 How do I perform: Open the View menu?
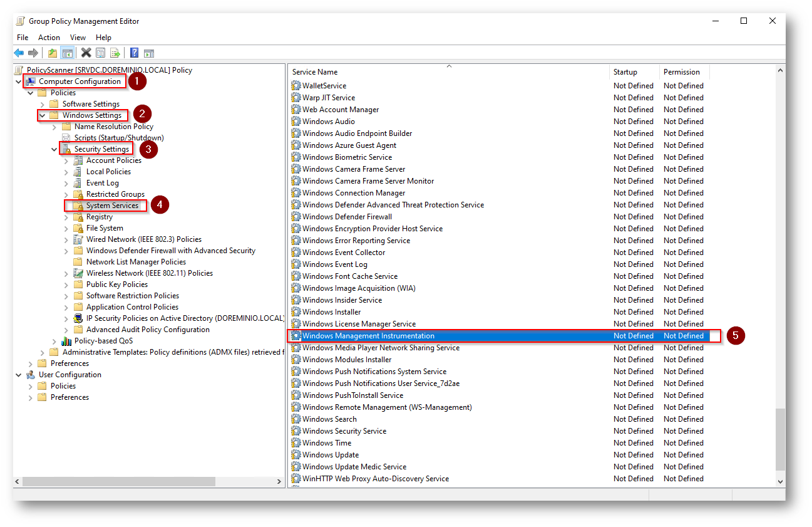[x=78, y=38]
